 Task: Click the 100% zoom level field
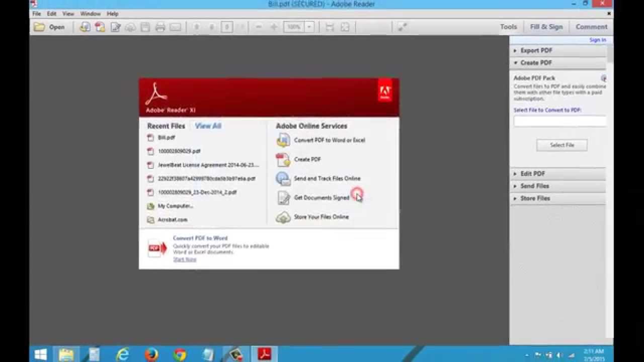294,27
